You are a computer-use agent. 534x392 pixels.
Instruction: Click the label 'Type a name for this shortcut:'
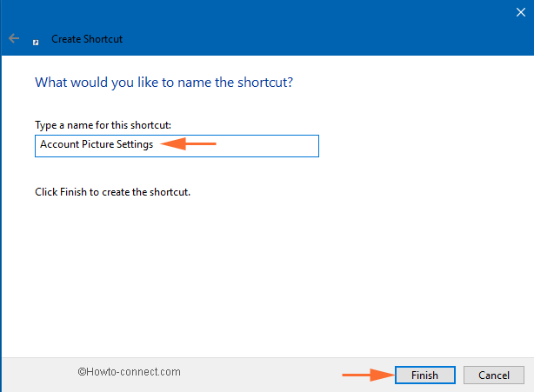pos(103,125)
